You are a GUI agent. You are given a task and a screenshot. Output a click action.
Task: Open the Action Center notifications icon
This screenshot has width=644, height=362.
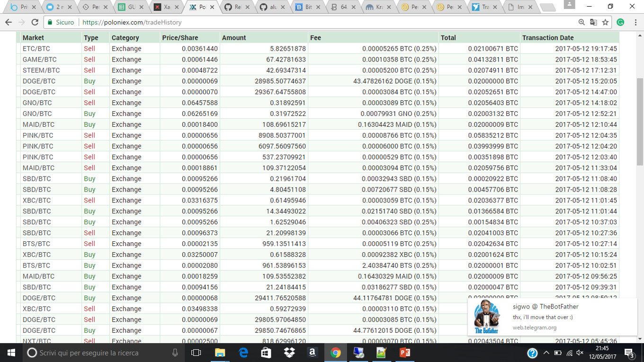pos(629,353)
